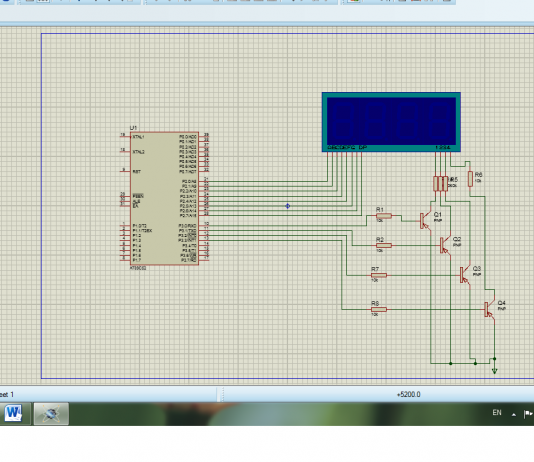Click the ground terminal symbol
Image resolution: width=534 pixels, height=462 pixels.
tap(494, 370)
